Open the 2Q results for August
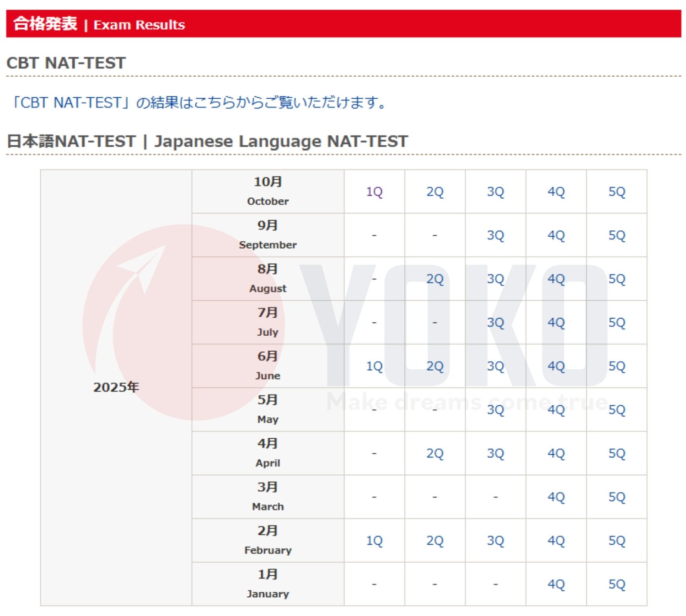 pos(435,279)
